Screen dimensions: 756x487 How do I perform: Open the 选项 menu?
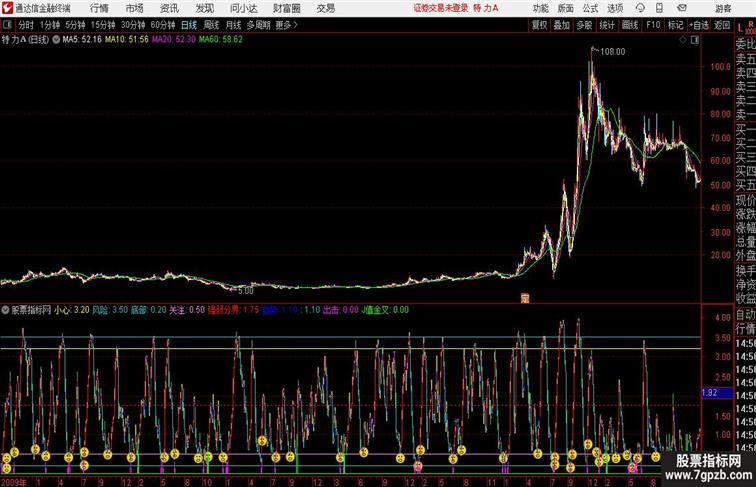pyautogui.click(x=615, y=8)
